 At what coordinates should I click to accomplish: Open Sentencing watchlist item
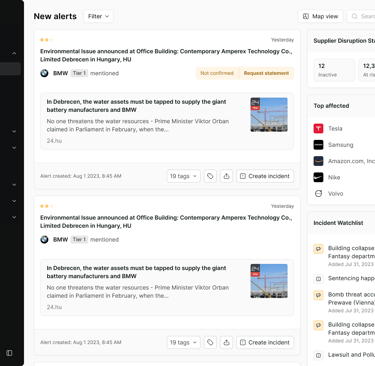tap(351, 278)
